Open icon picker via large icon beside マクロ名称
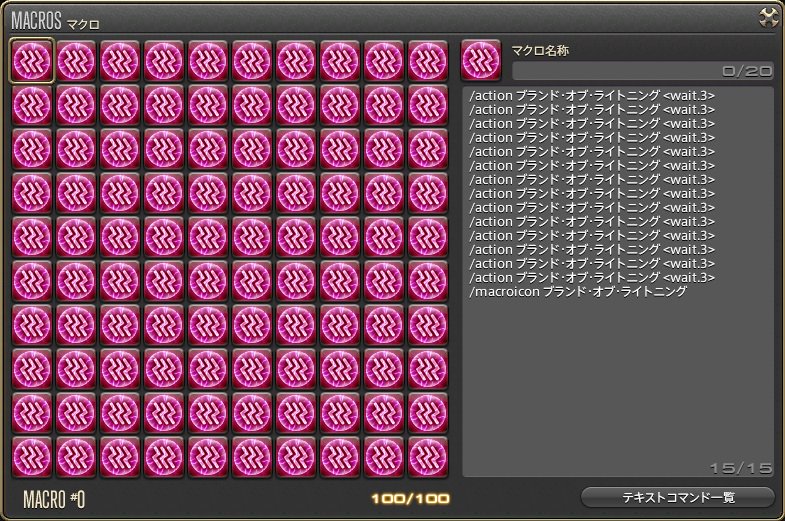The width and height of the screenshot is (785, 521). click(x=481, y=61)
